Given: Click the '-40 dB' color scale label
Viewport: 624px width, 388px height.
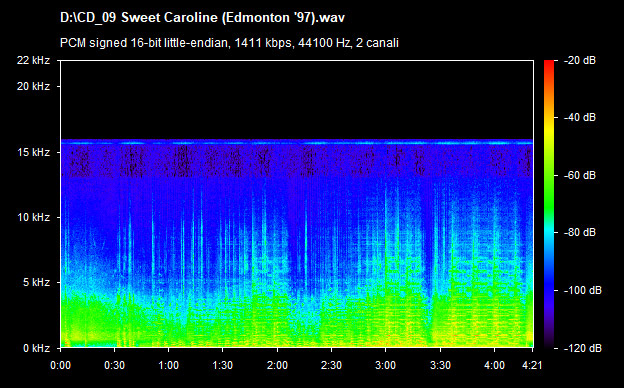Looking at the screenshot, I should coord(580,117).
